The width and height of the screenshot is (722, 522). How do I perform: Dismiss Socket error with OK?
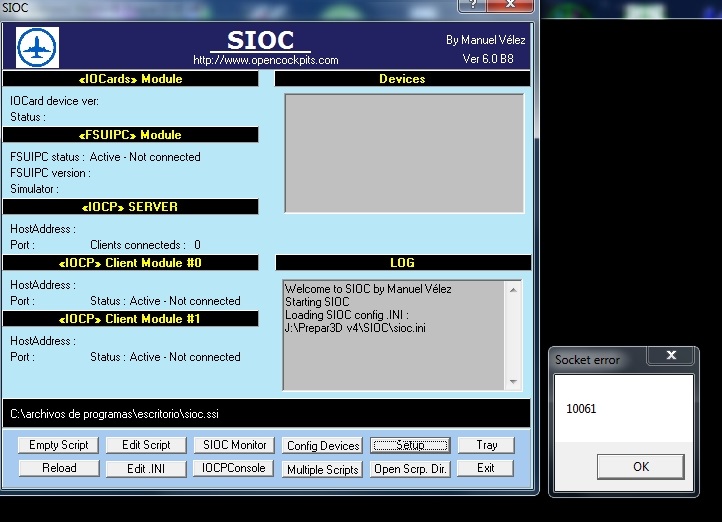point(640,467)
